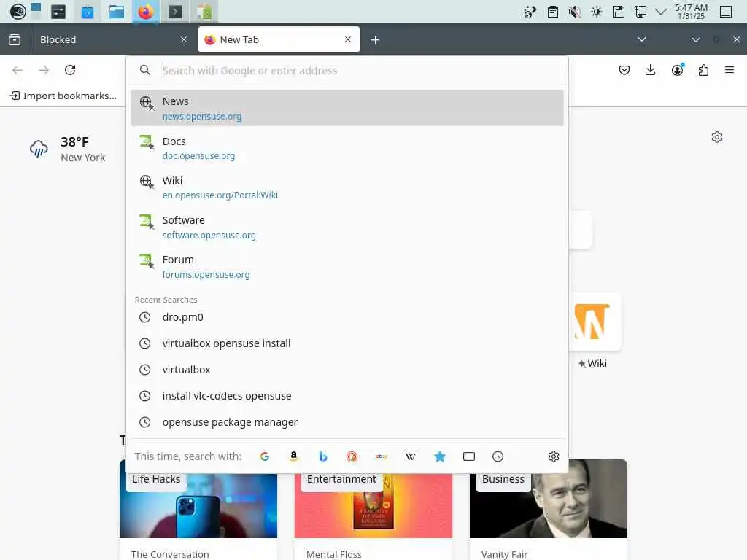Viewport: 747px width, 560px height.
Task: Search this time with Wikipedia icon
Action: (x=410, y=456)
